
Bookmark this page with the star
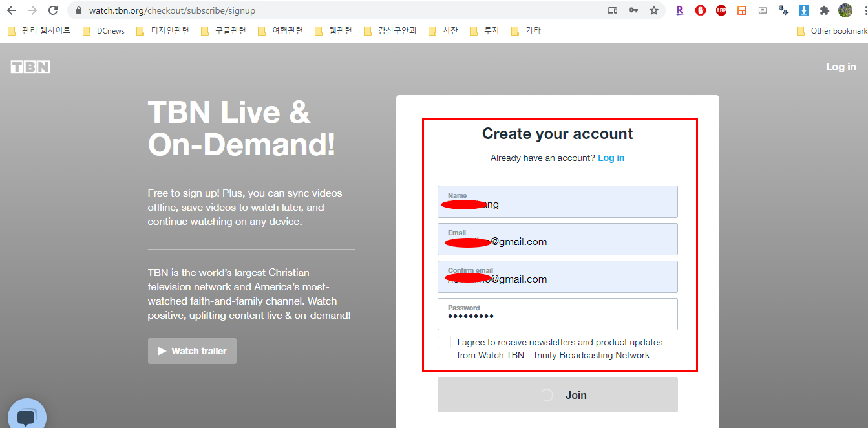tap(654, 10)
